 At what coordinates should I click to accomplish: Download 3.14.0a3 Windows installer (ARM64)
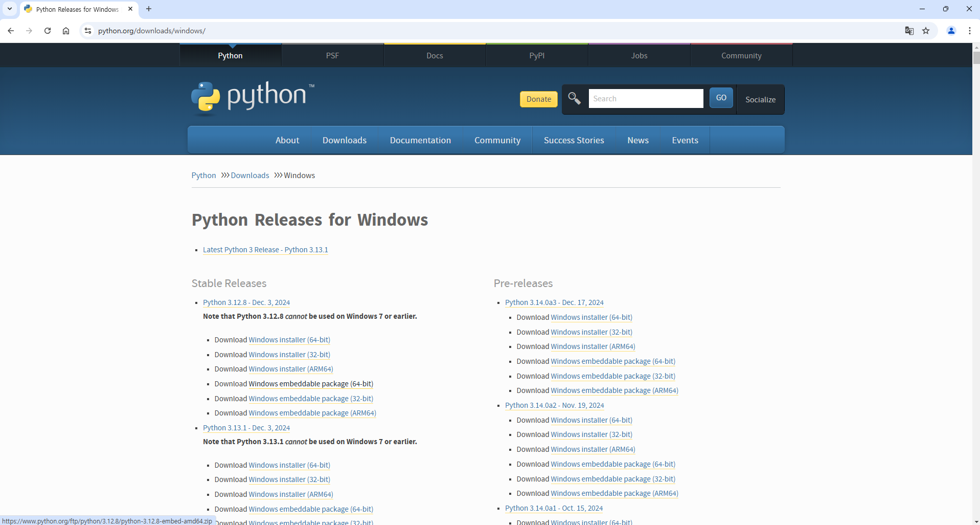point(593,346)
